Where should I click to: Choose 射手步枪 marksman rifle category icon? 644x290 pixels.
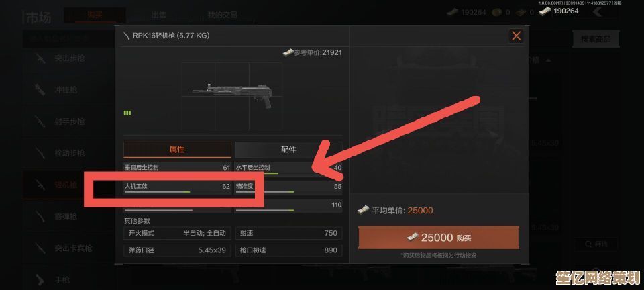point(40,122)
